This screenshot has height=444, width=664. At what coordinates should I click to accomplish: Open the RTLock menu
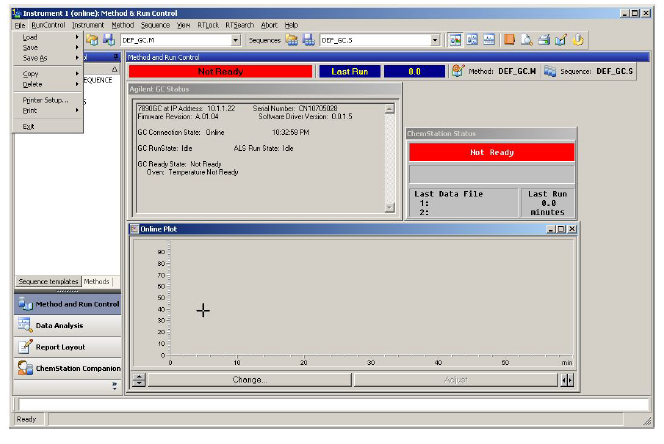[208, 25]
